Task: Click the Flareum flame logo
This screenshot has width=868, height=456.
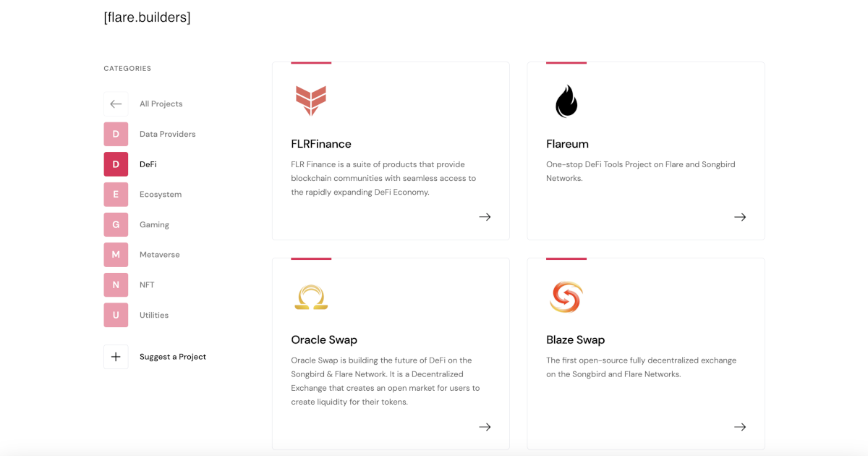Action: coord(566,100)
